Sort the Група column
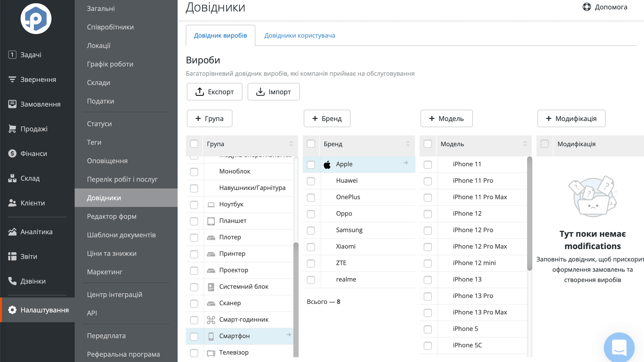 (291, 144)
